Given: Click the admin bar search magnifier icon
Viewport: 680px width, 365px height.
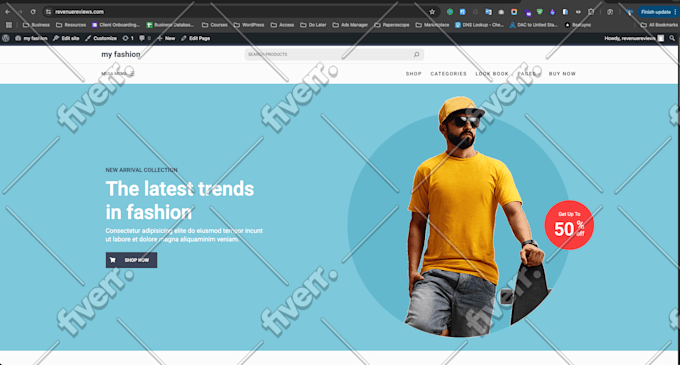Looking at the screenshot, I should [x=672, y=38].
